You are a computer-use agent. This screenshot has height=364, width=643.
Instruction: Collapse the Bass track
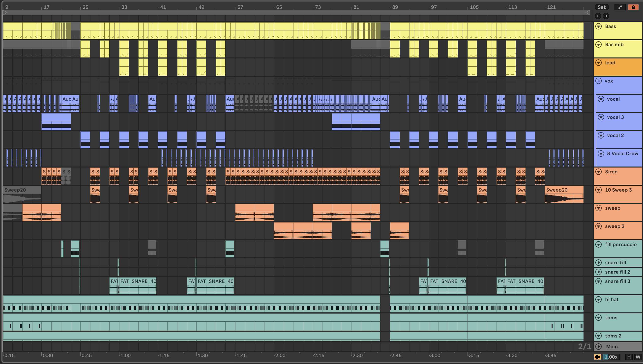(x=599, y=26)
